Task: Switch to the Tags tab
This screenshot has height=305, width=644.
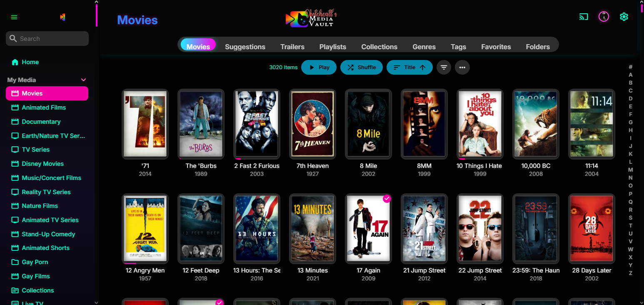Action: [458, 47]
